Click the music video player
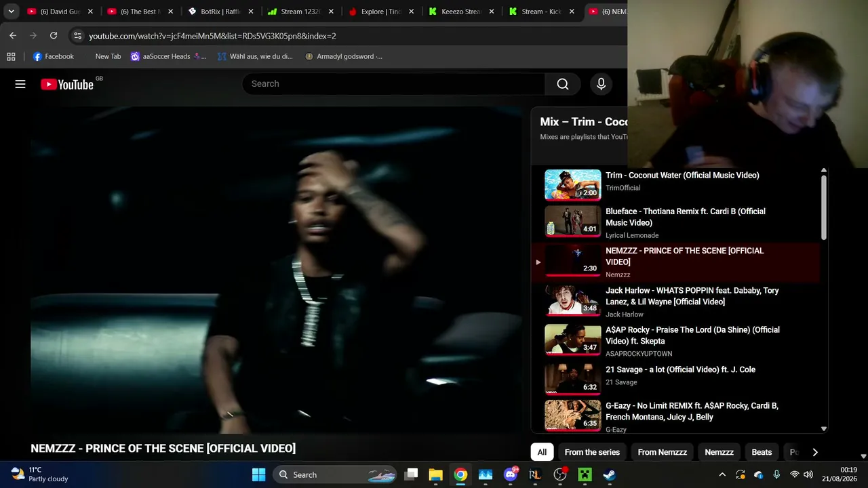The image size is (868, 488). pyautogui.click(x=277, y=270)
